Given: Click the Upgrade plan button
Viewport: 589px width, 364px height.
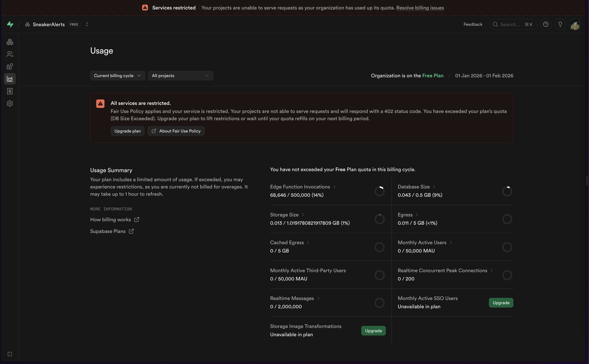Looking at the screenshot, I should click(127, 131).
